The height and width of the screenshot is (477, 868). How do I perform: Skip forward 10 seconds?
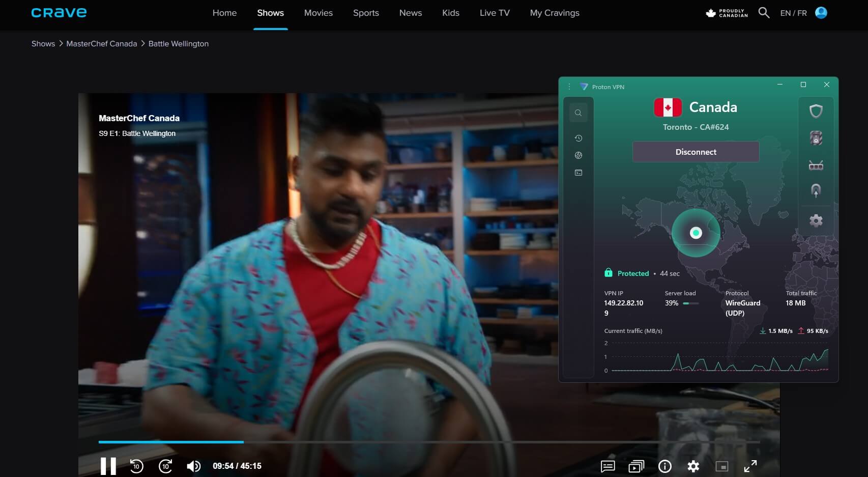165,466
